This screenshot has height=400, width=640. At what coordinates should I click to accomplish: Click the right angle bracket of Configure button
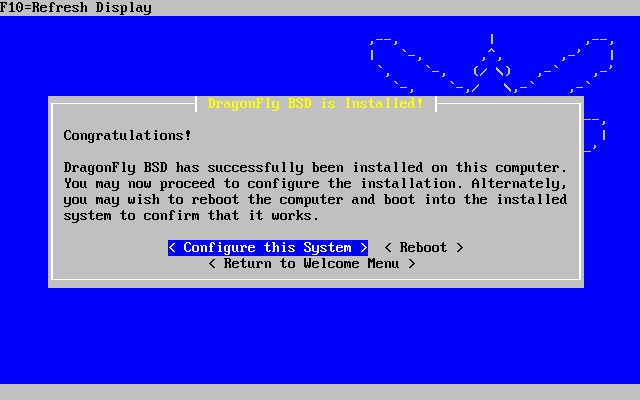click(x=364, y=248)
